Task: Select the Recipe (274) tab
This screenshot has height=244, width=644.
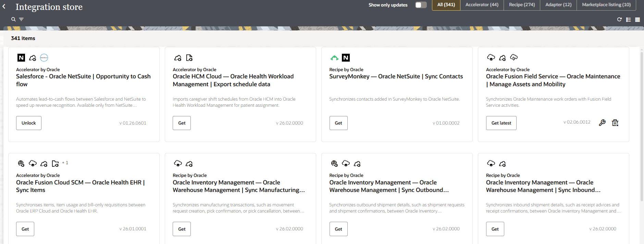Action: coord(522,5)
